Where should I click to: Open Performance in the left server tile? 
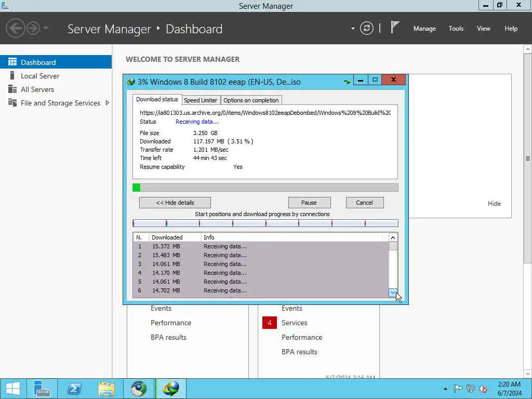[x=171, y=323]
